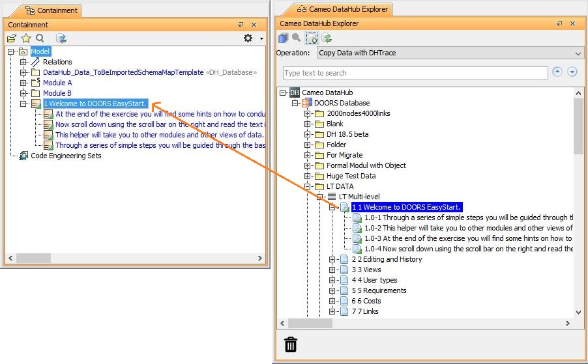Select 'At the end of the exercise' requirement in Containment
This screenshot has height=364, width=588.
tap(160, 114)
